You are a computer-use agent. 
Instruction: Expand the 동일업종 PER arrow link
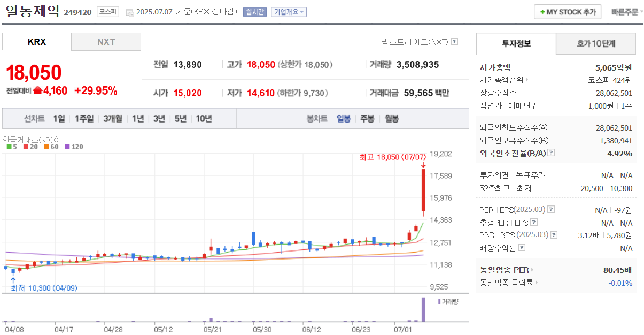(532, 270)
